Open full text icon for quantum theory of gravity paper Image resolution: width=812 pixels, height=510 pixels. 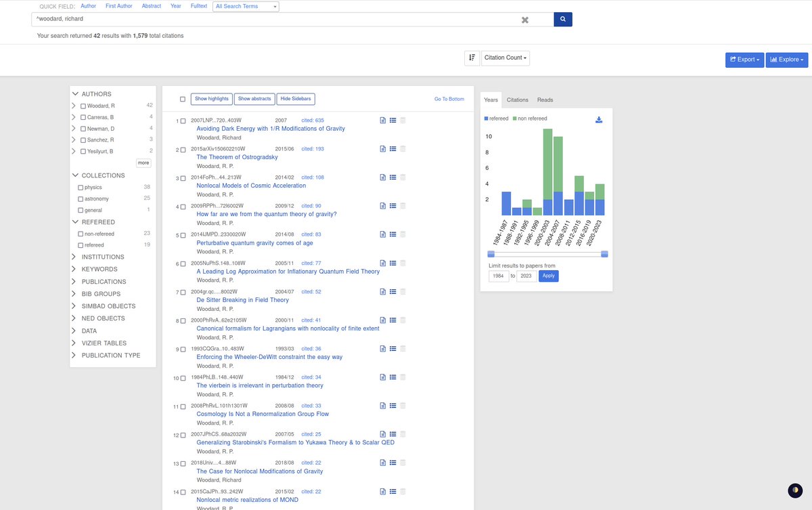(382, 206)
